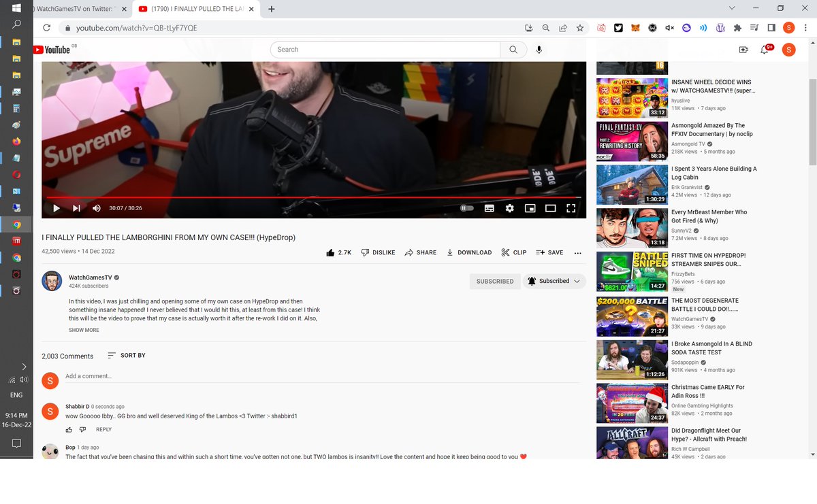Enter full screen mode
This screenshot has width=817, height=504.
click(571, 208)
